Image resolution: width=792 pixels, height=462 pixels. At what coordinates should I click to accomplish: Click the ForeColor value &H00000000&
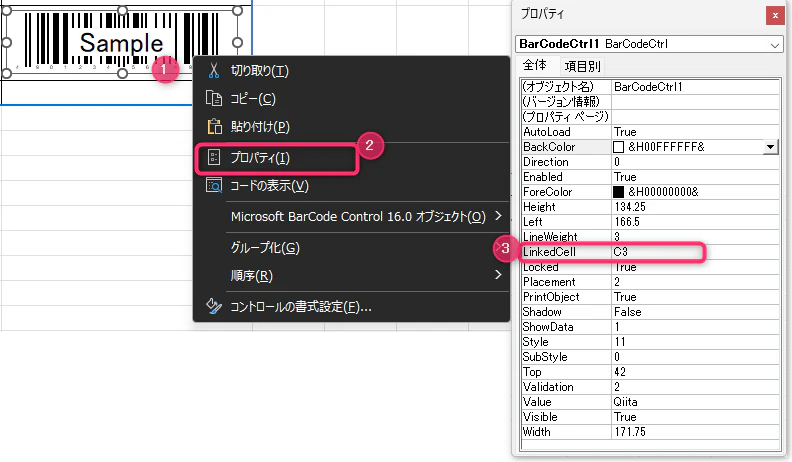pos(663,192)
